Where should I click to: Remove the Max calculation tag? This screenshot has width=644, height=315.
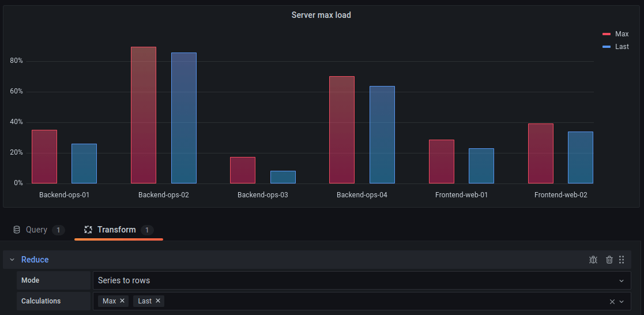click(x=122, y=301)
